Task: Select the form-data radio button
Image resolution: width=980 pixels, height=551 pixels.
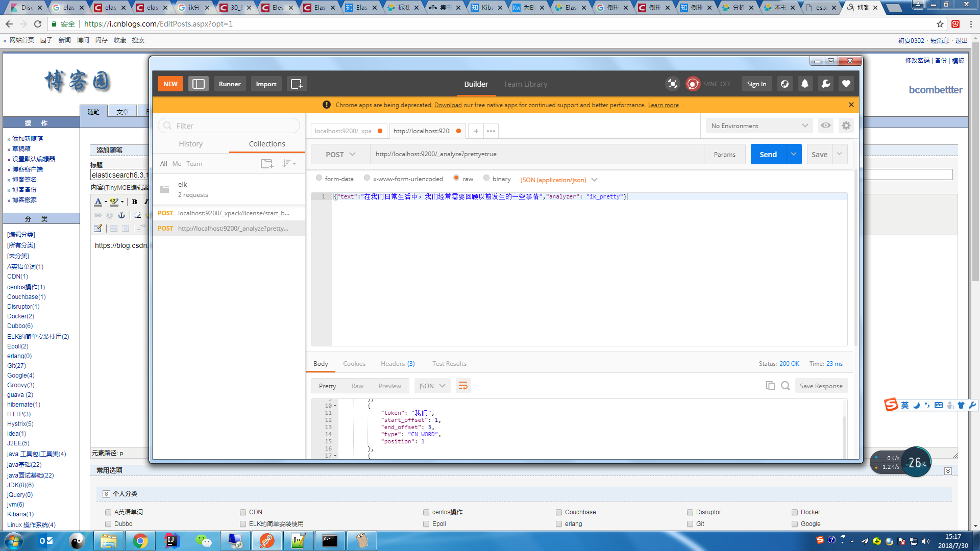Action: coord(319,178)
